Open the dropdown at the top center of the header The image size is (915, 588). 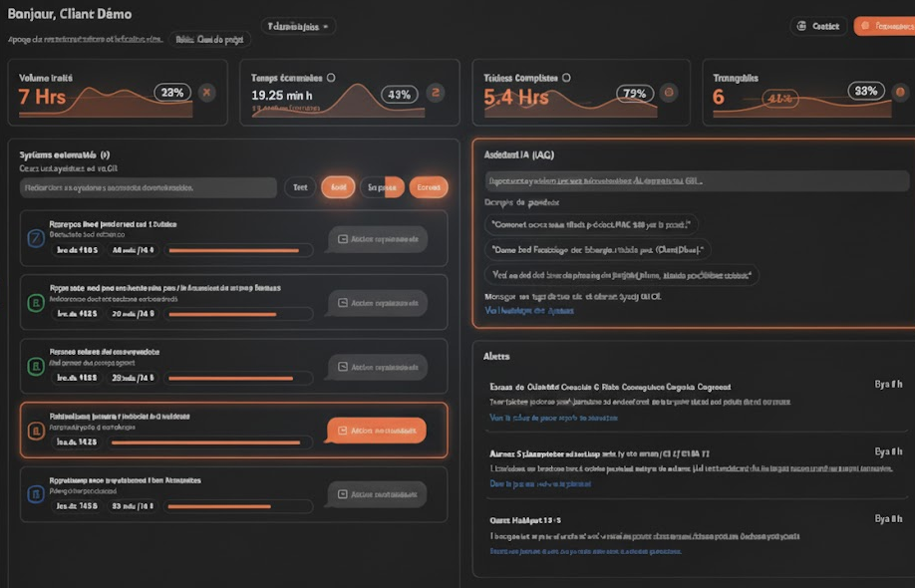pos(298,27)
